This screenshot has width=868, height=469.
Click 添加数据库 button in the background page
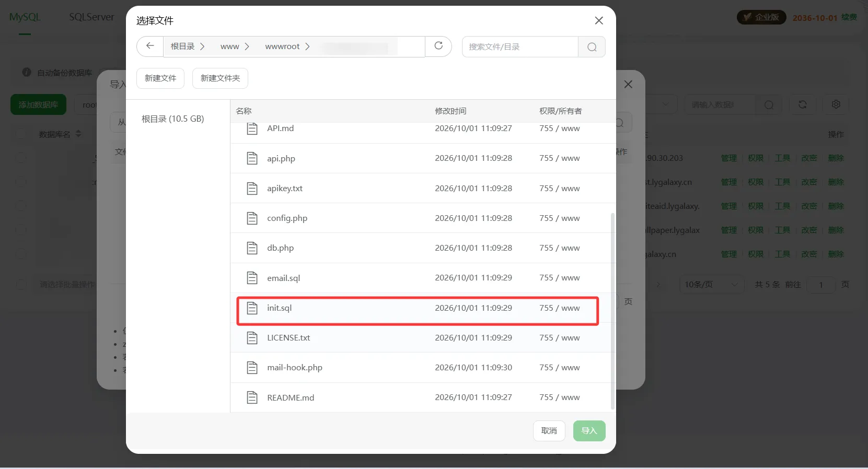(38, 104)
